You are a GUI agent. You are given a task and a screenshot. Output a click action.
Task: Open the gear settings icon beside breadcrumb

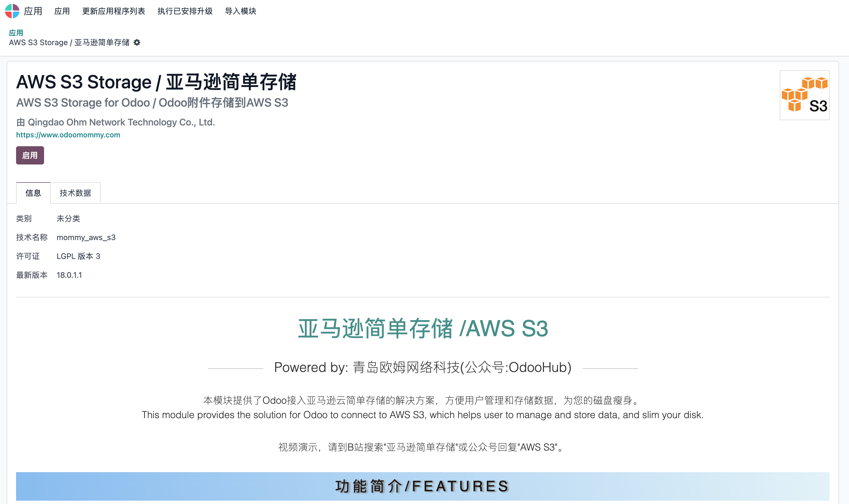[x=137, y=42]
